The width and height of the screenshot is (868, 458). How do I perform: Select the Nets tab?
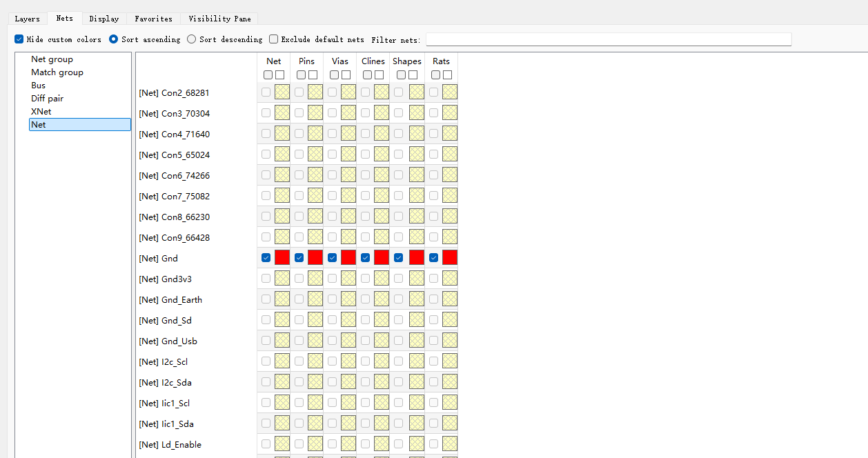tap(65, 19)
